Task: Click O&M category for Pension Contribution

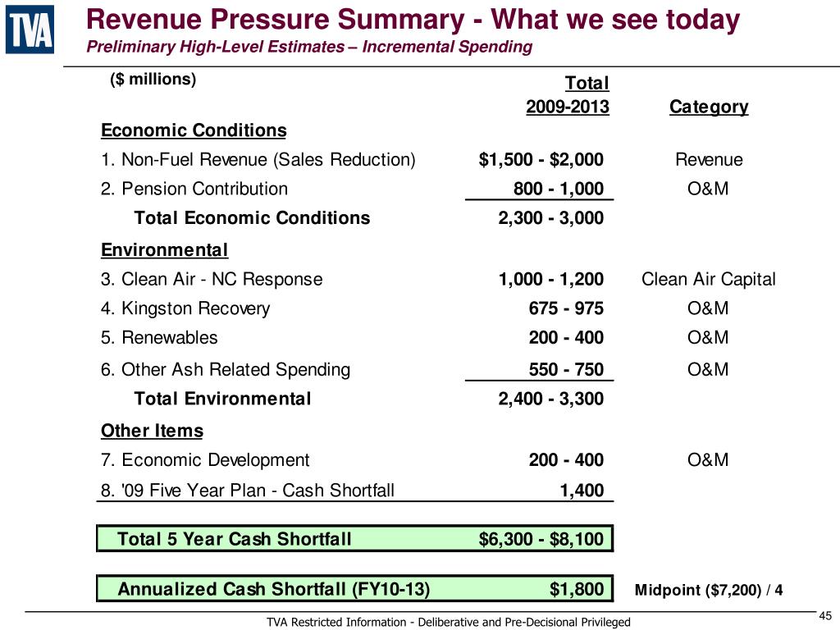Action: (x=708, y=189)
